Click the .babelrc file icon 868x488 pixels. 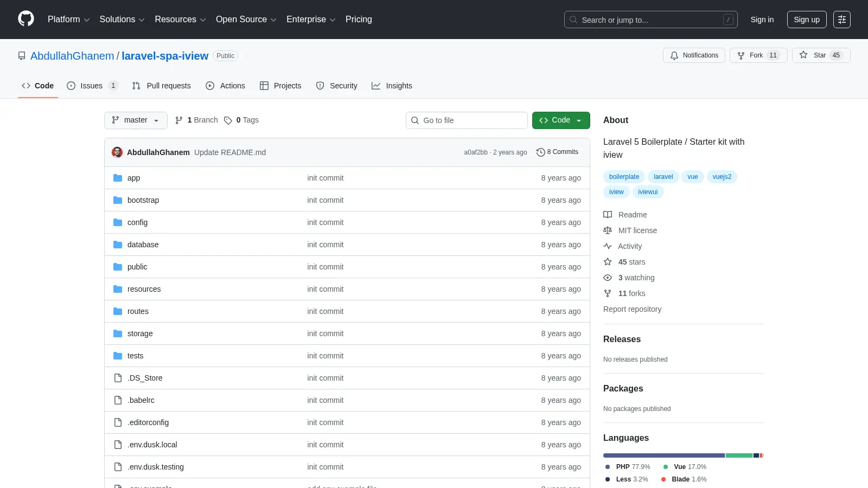(x=118, y=400)
